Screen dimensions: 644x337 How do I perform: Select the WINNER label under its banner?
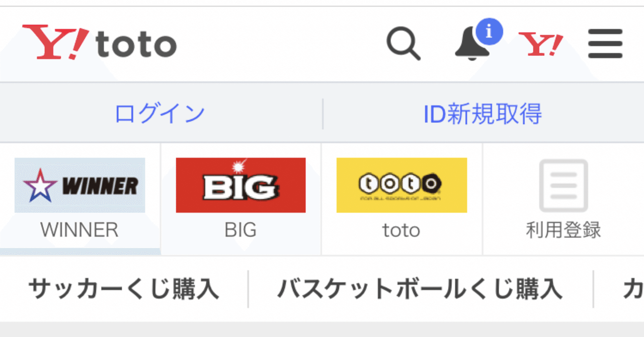(79, 230)
